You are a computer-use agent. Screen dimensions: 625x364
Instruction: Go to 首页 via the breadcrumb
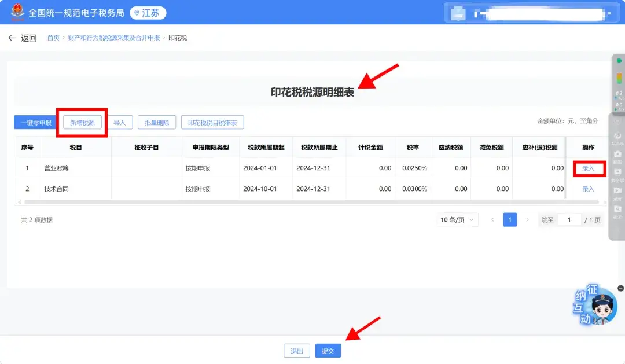pos(53,37)
